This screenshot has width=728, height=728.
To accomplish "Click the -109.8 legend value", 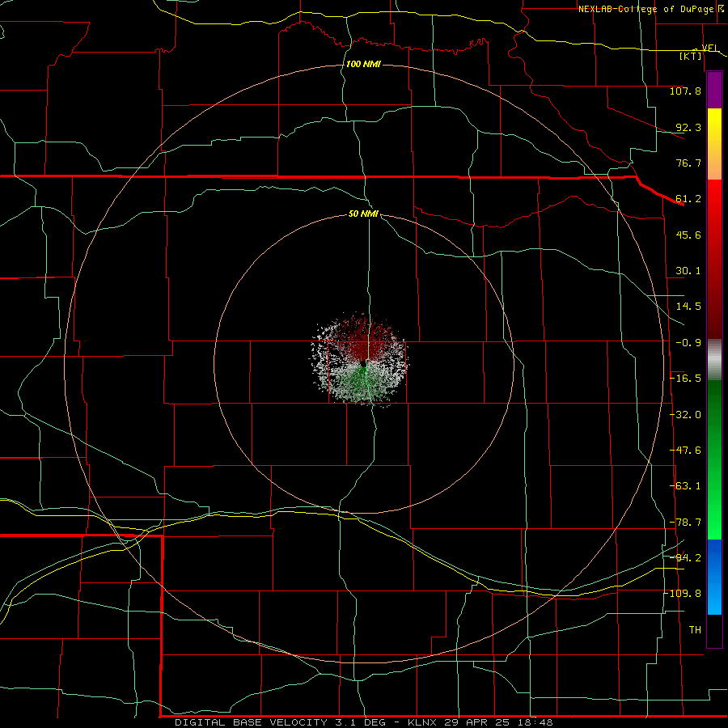I will coord(683,594).
